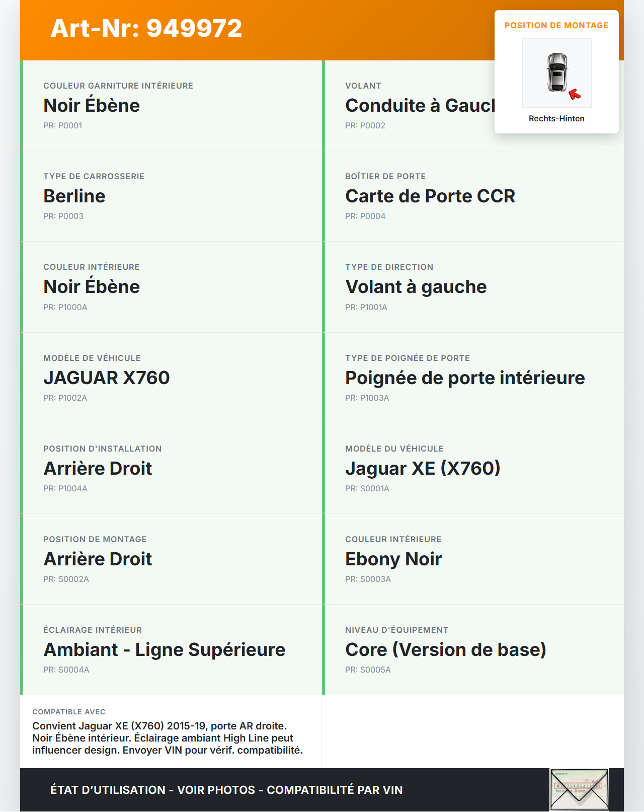Select Ambiant - Ligne Supérieure value
Image resolution: width=644 pixels, height=812 pixels.
click(x=165, y=649)
